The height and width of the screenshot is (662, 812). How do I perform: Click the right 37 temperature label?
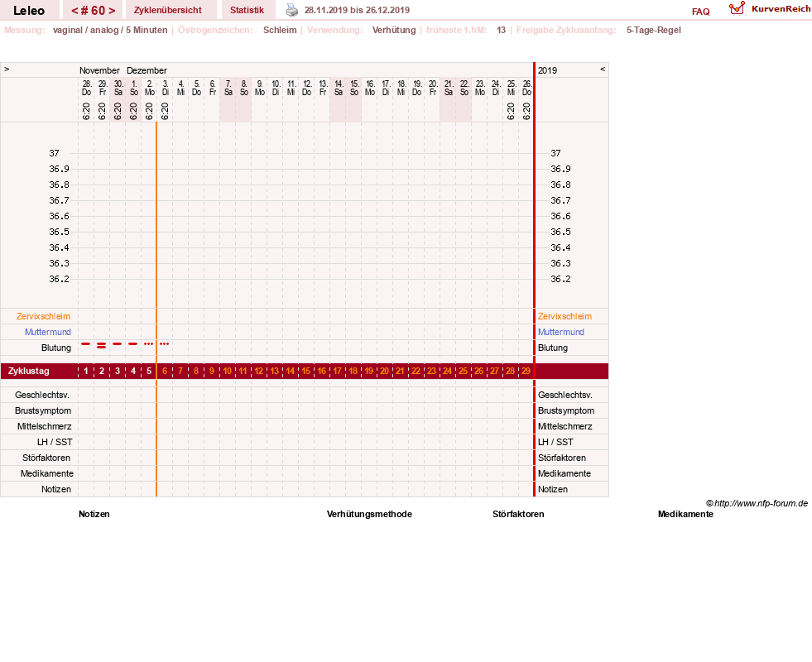click(555, 153)
